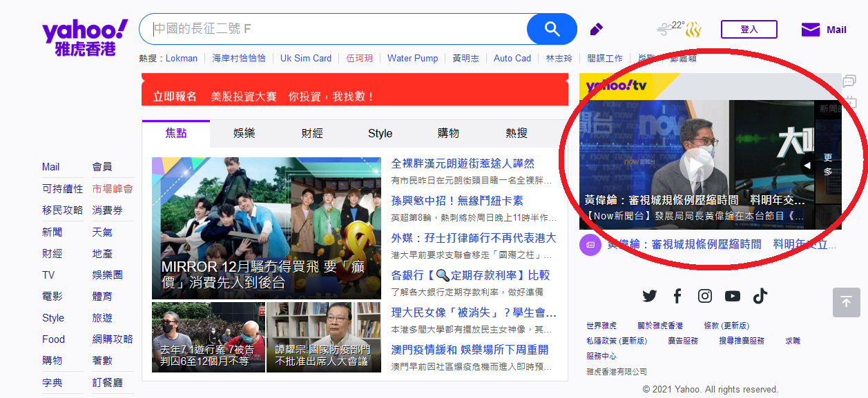Open trending search Lokman
The width and height of the screenshot is (868, 398).
point(182,59)
